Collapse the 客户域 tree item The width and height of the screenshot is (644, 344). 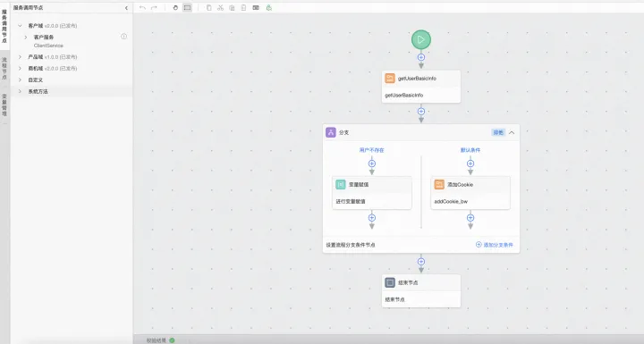coord(20,25)
